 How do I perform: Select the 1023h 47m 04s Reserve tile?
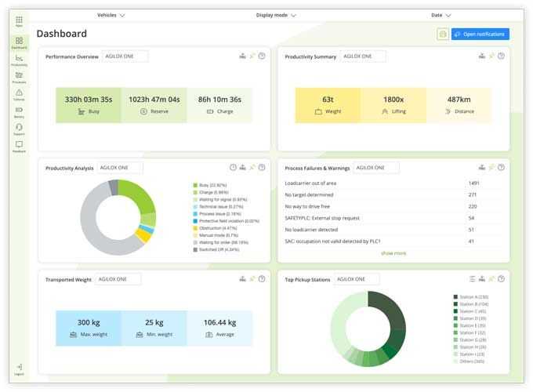point(154,105)
